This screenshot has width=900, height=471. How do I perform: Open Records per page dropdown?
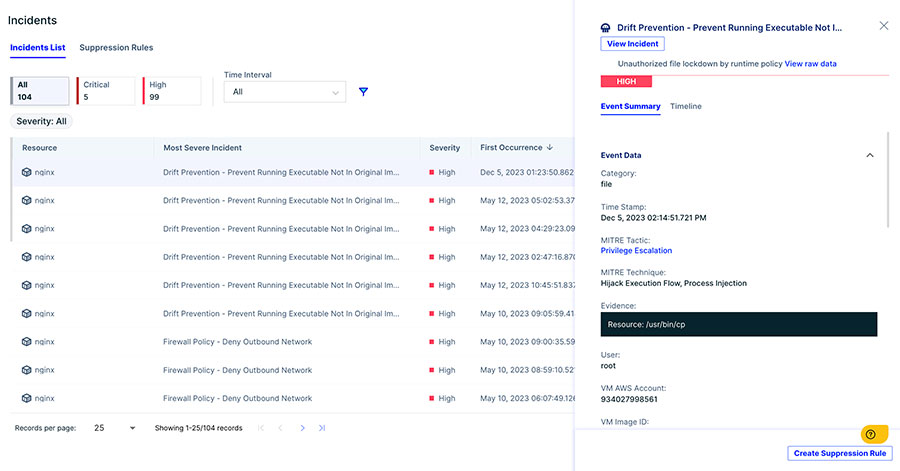(x=114, y=428)
